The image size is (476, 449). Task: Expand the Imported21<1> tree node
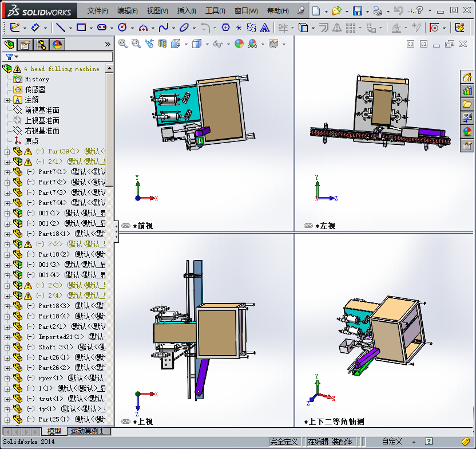click(x=7, y=337)
